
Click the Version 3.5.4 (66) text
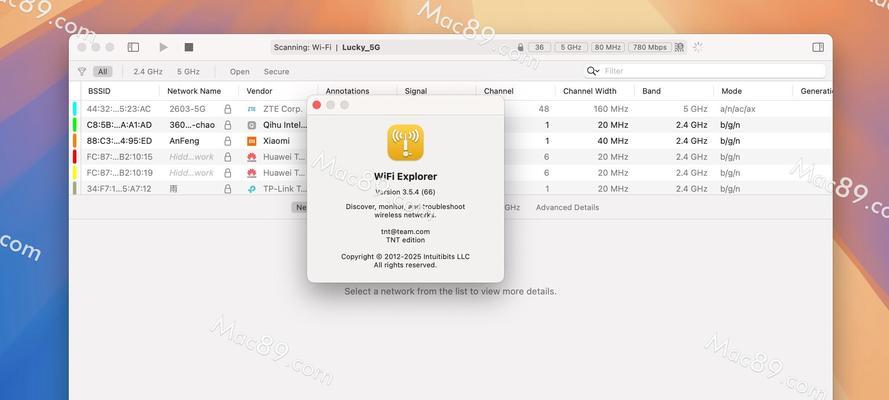(x=405, y=192)
